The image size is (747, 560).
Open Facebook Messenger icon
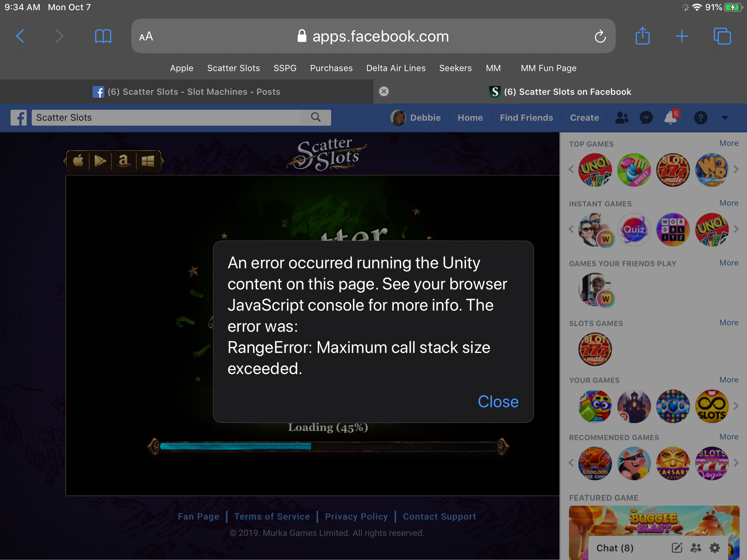tap(646, 118)
